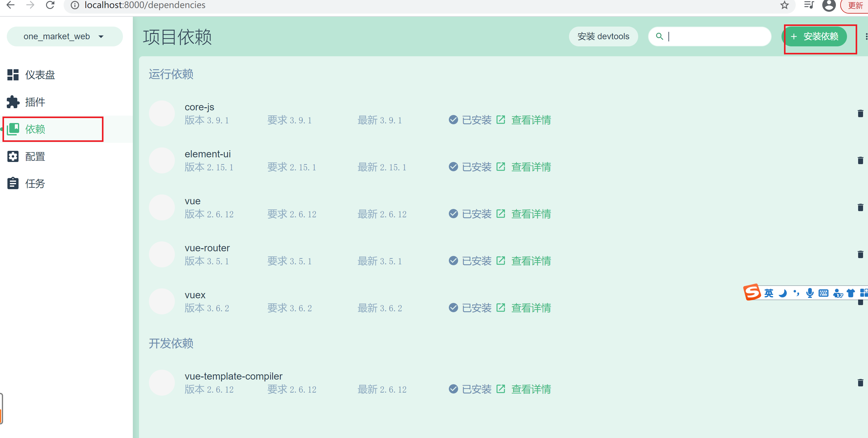Click the Sogou input method tray icon
The image size is (868, 438).
click(x=752, y=293)
